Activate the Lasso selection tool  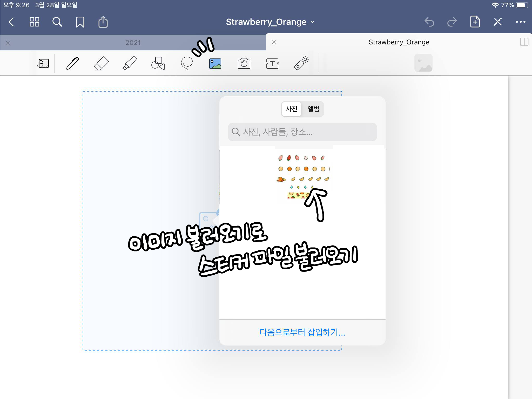click(x=187, y=63)
